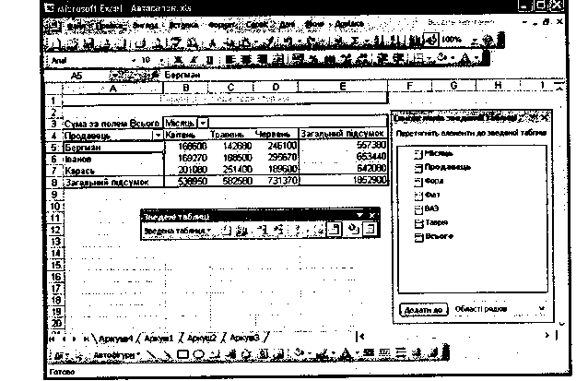Apply right text alignment
This screenshot has height=381, width=588.
263,60
